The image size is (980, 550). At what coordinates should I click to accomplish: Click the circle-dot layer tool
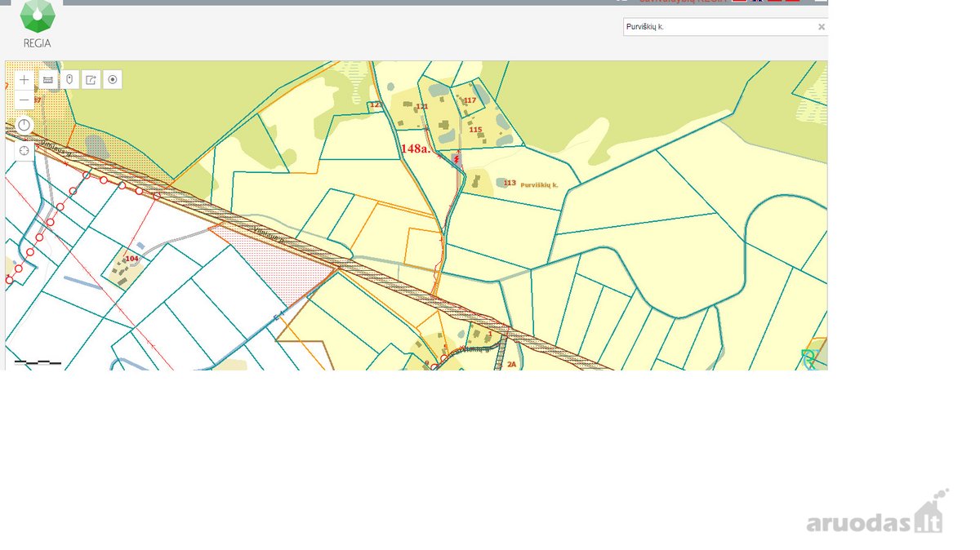(113, 80)
